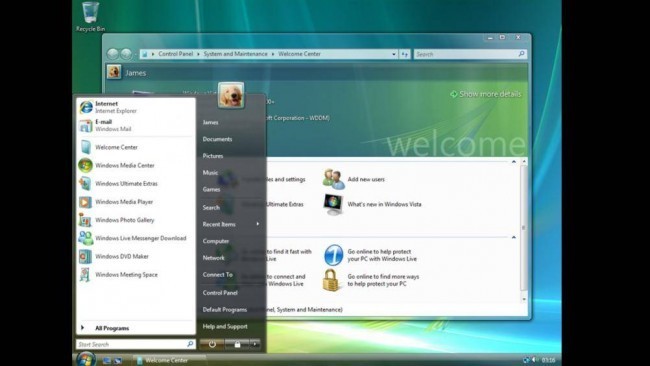This screenshot has width=650, height=366.
Task: Open James user folder in Start menu
Action: (211, 122)
